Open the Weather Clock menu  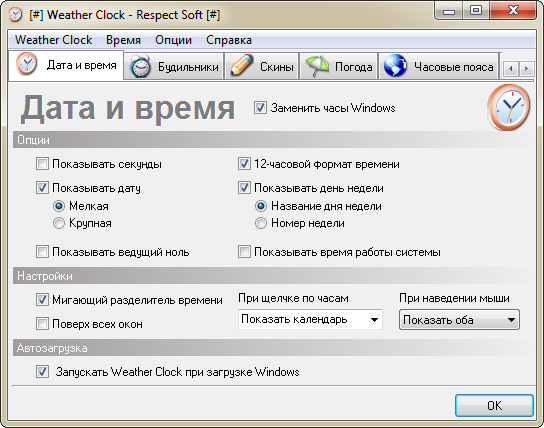pos(53,40)
